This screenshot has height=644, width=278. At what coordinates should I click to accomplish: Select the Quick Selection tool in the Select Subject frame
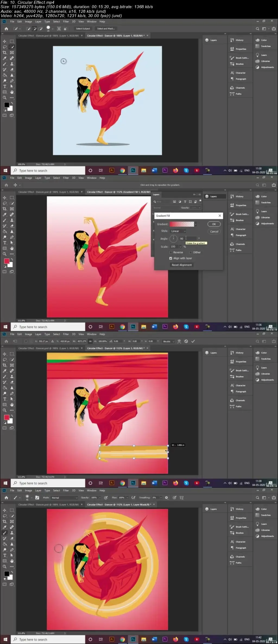12,47
